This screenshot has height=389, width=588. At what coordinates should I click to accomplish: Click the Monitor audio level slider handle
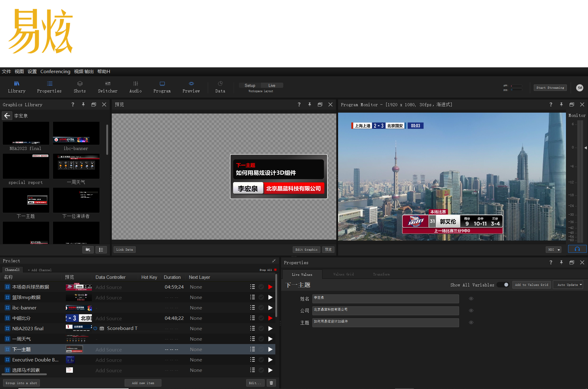585,148
